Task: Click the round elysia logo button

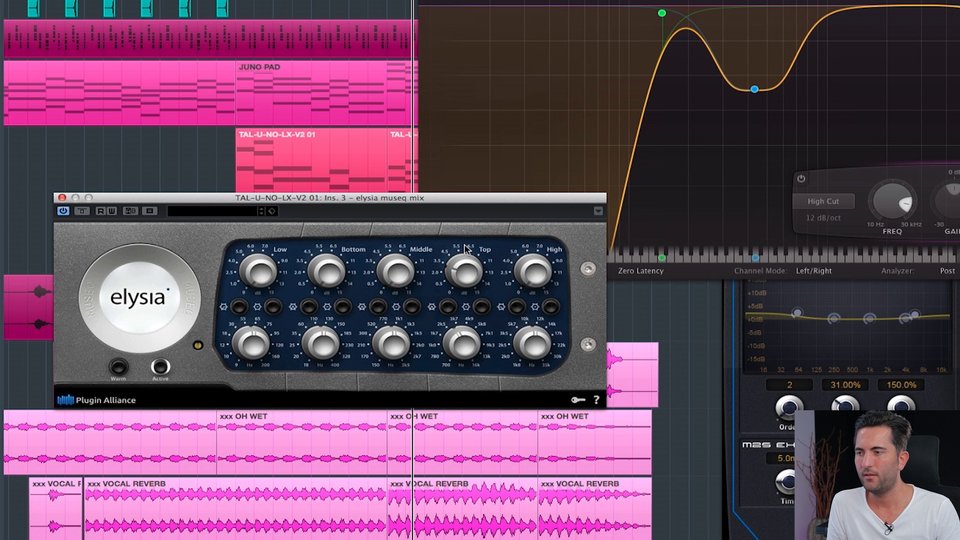Action: pyautogui.click(x=140, y=298)
